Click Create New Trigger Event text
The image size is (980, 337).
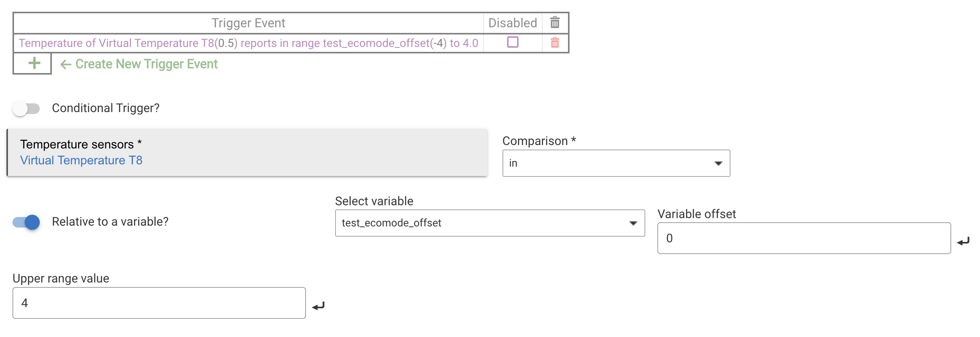tap(146, 64)
